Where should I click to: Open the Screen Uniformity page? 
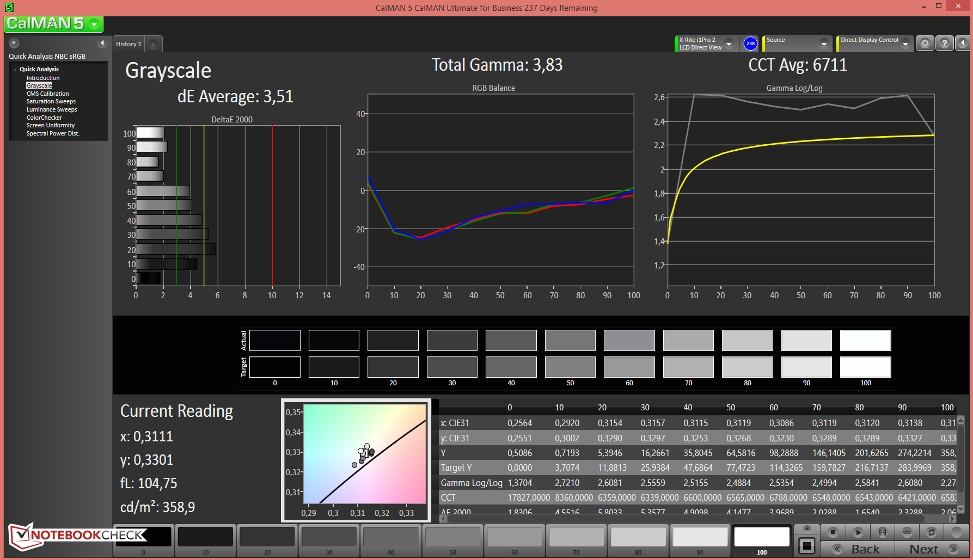coord(51,125)
